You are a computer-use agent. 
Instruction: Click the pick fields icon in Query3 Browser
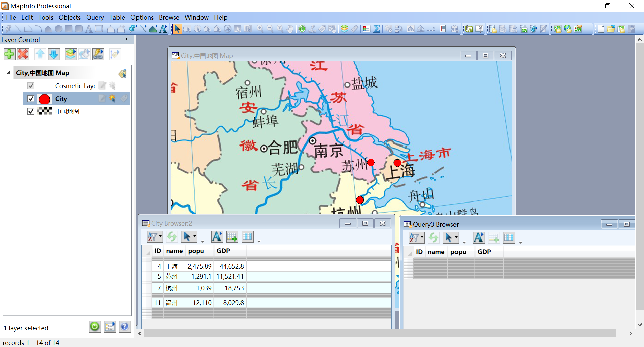click(x=509, y=238)
